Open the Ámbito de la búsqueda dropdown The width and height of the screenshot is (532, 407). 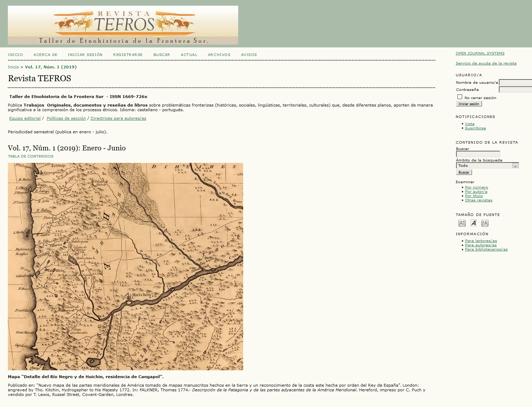[x=487, y=165]
